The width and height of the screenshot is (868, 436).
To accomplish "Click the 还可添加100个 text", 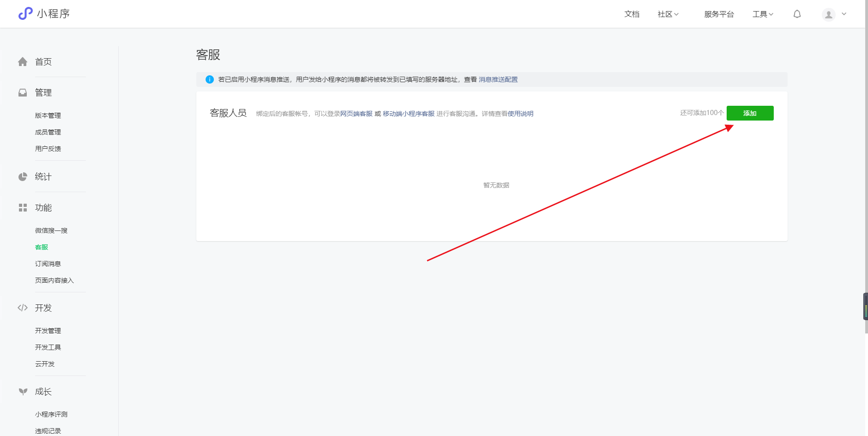I will pyautogui.click(x=702, y=113).
